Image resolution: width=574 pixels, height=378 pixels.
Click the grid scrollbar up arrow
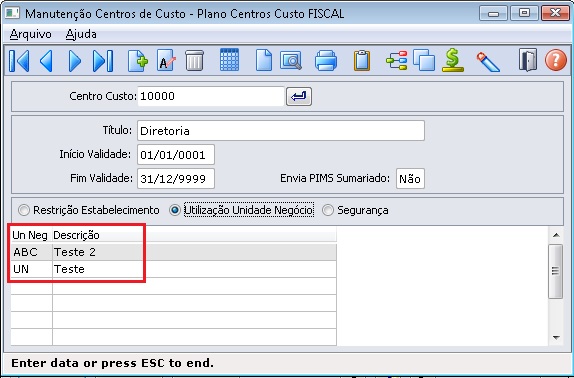tap(556, 235)
